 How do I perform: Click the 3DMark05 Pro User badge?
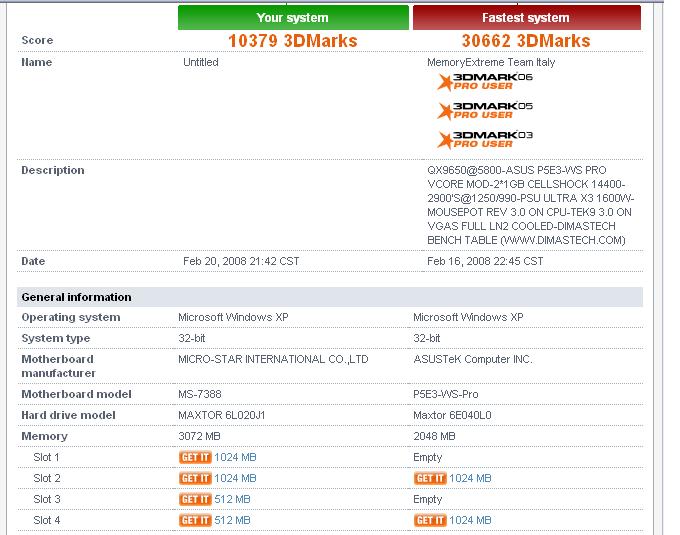(x=485, y=111)
